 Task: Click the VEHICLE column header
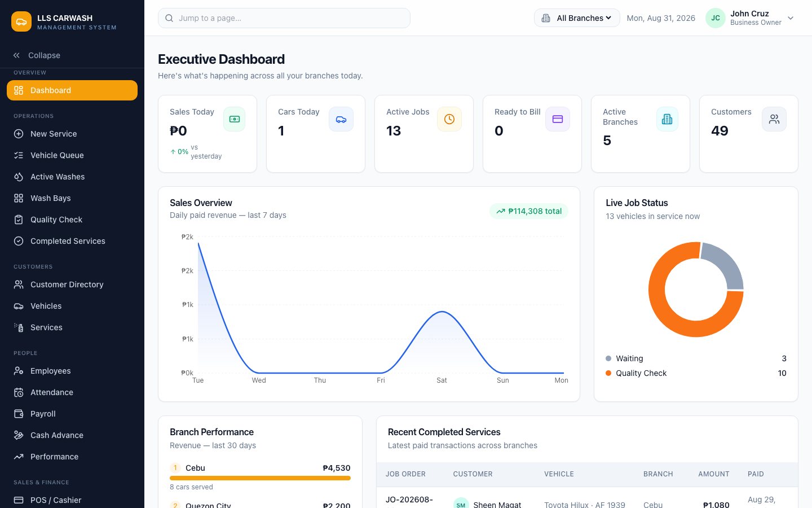point(559,474)
